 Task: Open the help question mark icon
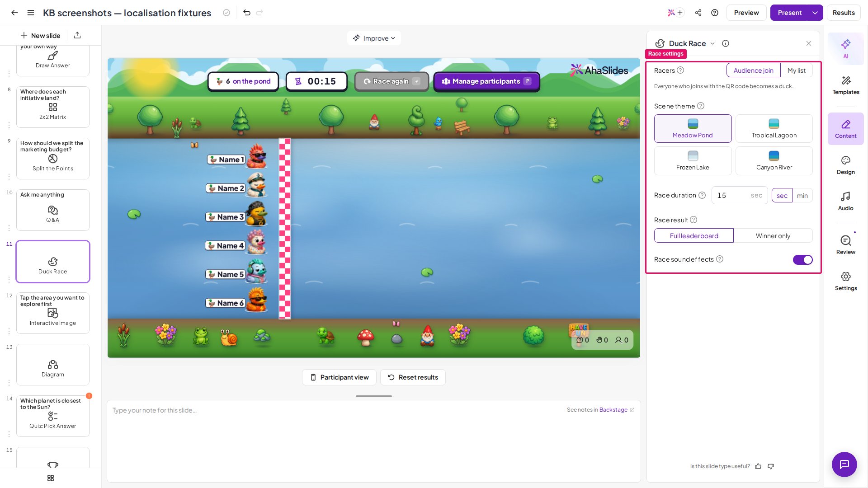[x=715, y=13]
